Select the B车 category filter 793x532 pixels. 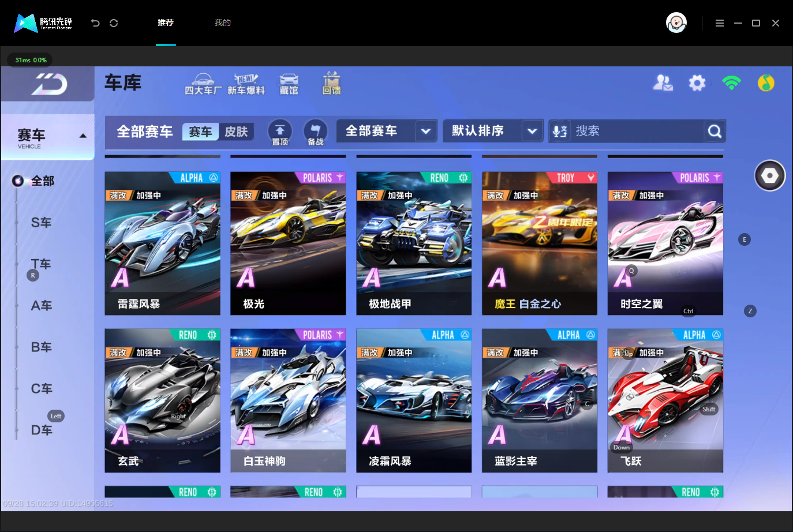point(42,347)
